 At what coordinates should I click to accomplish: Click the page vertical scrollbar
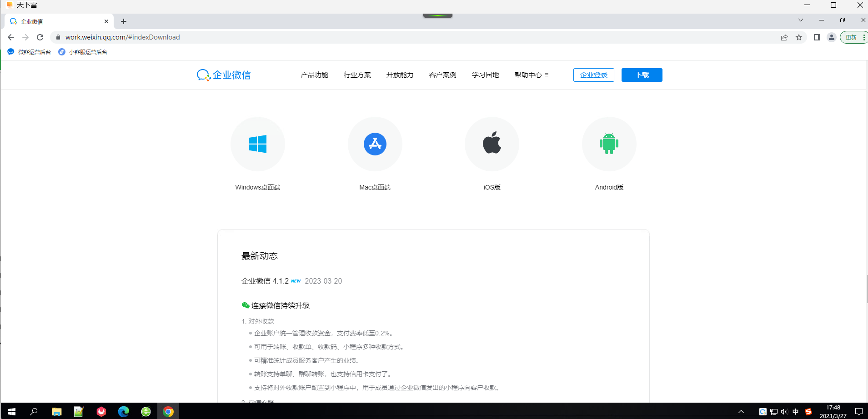coord(867,289)
